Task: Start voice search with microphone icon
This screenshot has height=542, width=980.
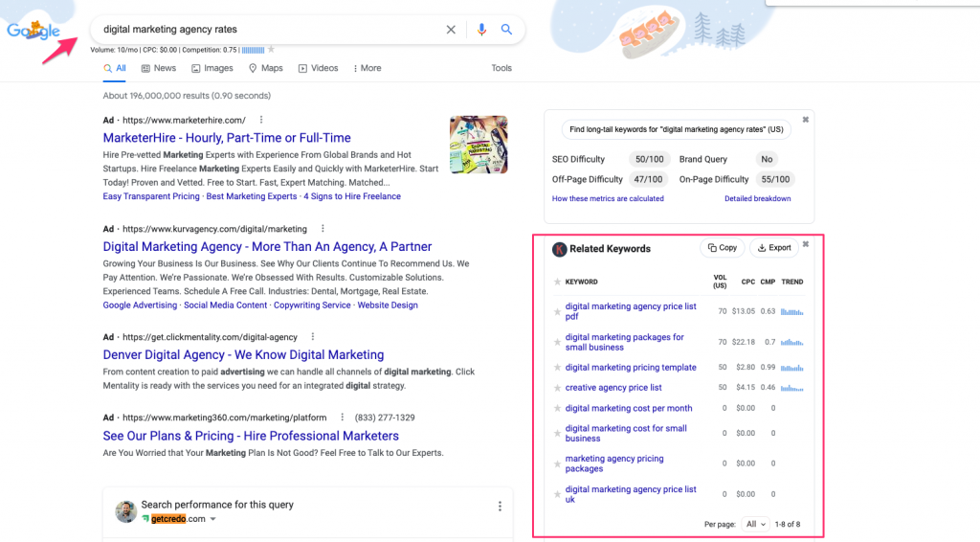Action: pos(481,30)
